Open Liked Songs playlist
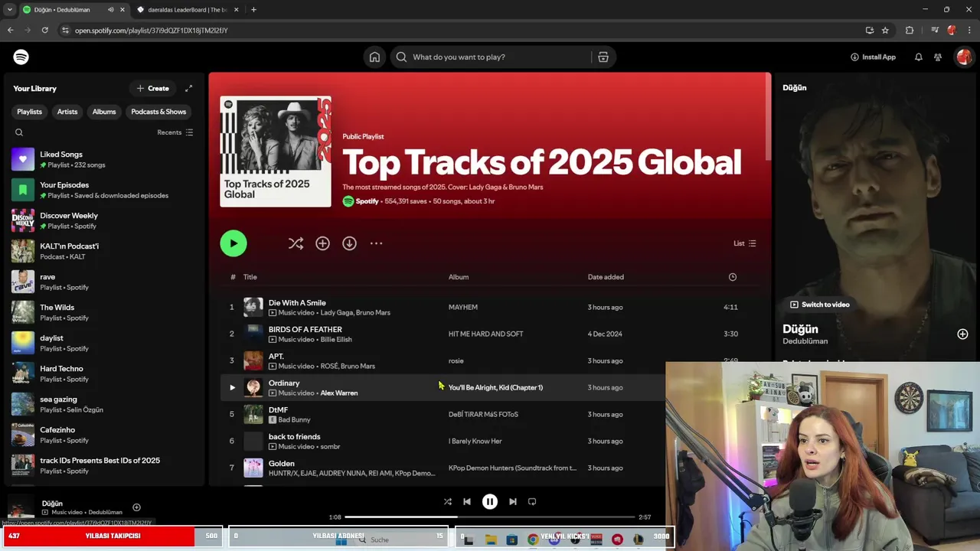Viewport: 980px width, 551px height. pos(103,159)
